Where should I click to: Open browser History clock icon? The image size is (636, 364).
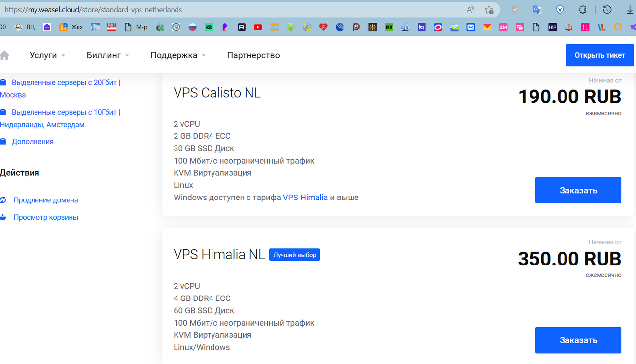[607, 10]
